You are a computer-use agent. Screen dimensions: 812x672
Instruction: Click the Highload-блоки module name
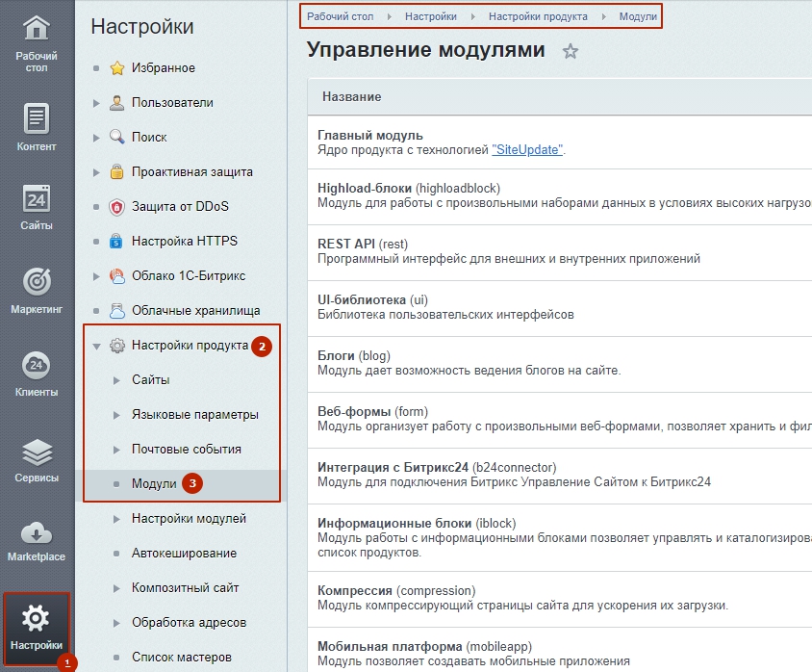point(365,188)
